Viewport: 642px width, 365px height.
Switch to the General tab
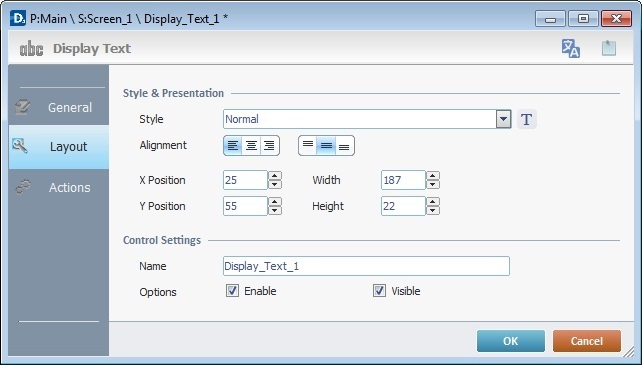(59, 107)
